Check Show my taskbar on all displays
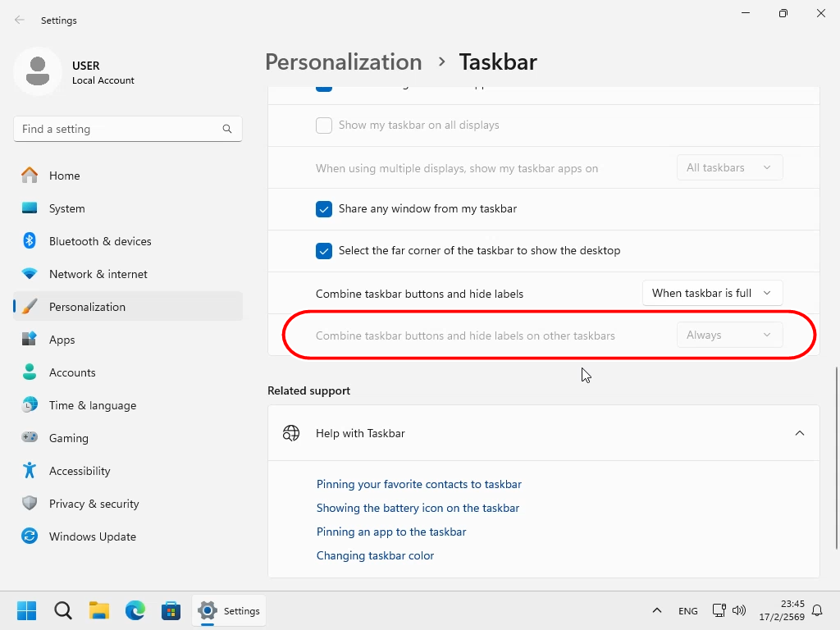Screen dimensions: 840x630 click(x=324, y=126)
